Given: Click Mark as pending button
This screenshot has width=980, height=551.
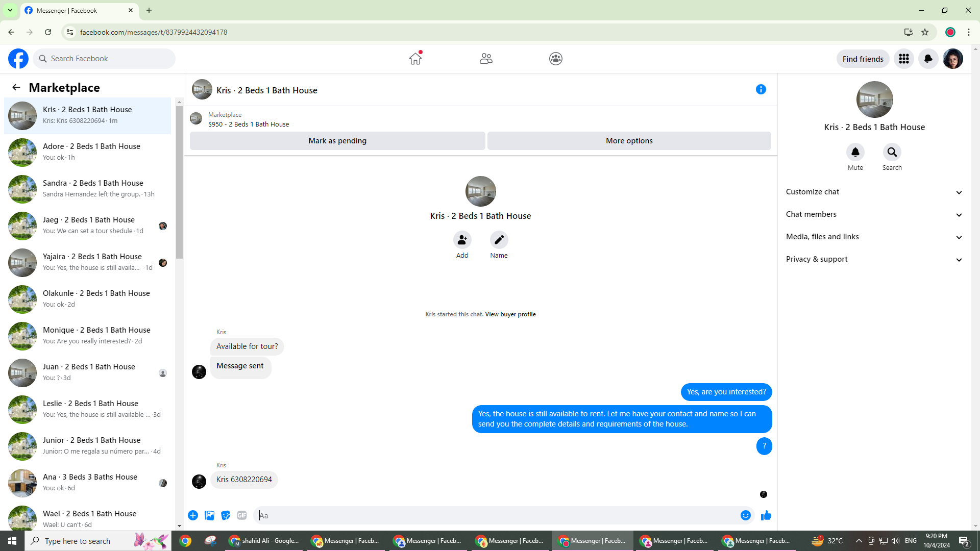Looking at the screenshot, I should (x=337, y=141).
